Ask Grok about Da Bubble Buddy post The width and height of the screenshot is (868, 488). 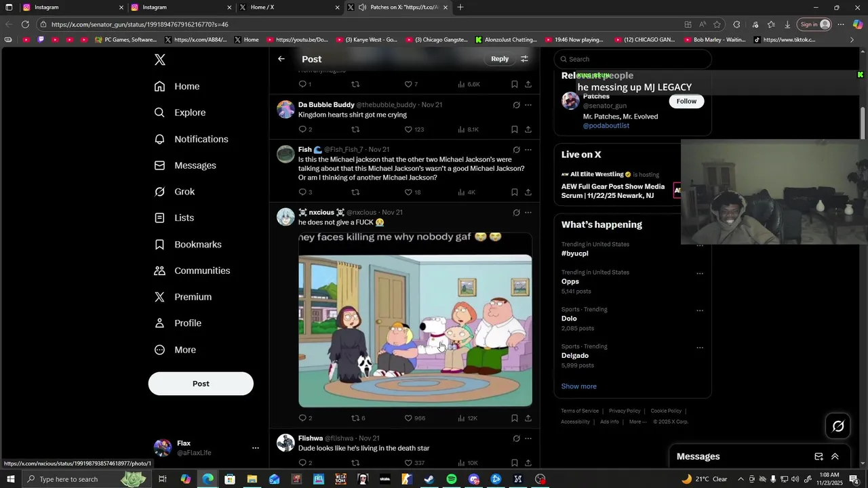tap(516, 105)
